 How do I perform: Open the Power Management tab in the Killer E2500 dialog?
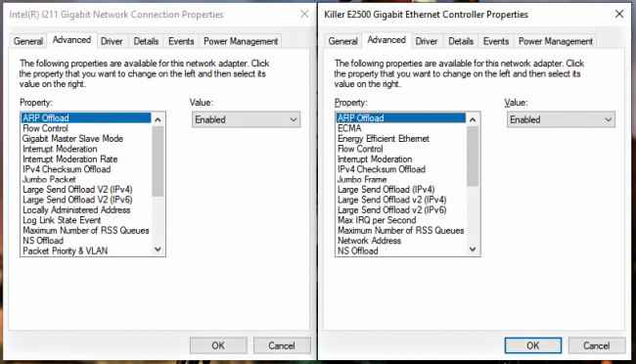[x=556, y=41]
